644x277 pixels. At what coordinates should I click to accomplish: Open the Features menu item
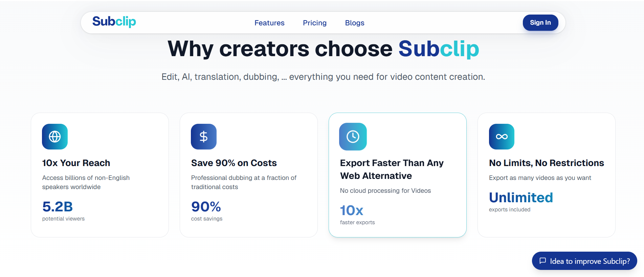(x=269, y=23)
